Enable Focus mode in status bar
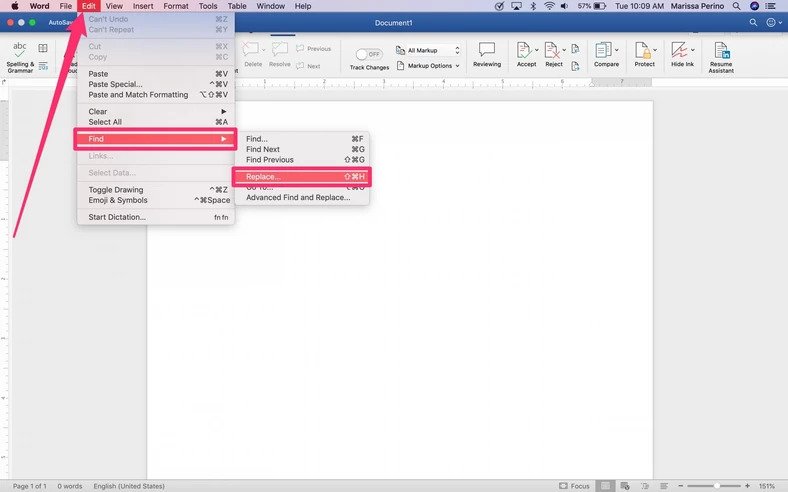Screen dimensions: 788x492 click(x=574, y=486)
